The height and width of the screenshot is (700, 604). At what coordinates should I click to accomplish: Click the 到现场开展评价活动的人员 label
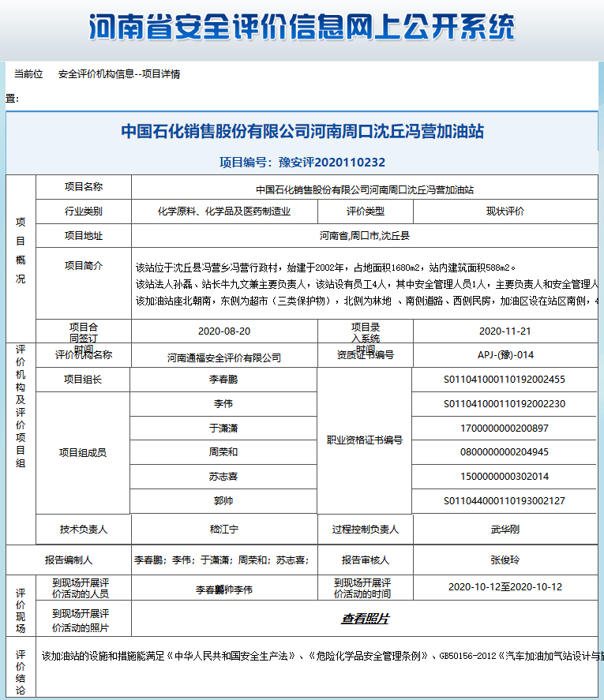pyautogui.click(x=81, y=588)
